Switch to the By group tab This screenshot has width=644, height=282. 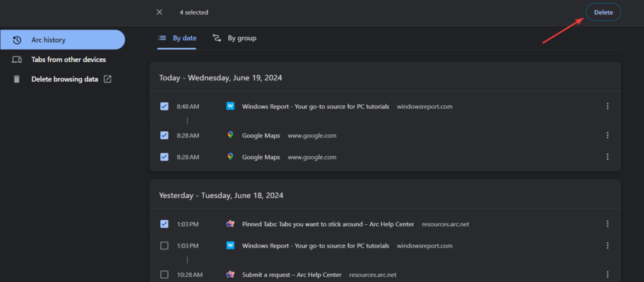235,38
